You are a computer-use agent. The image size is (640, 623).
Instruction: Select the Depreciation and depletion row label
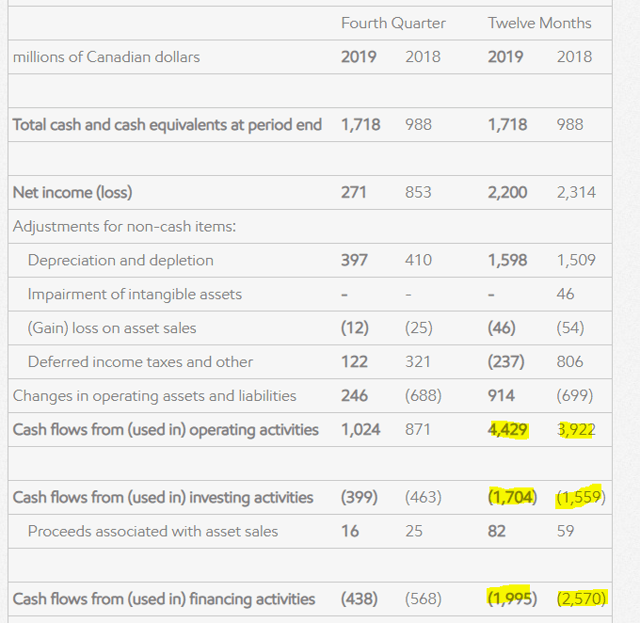click(120, 260)
